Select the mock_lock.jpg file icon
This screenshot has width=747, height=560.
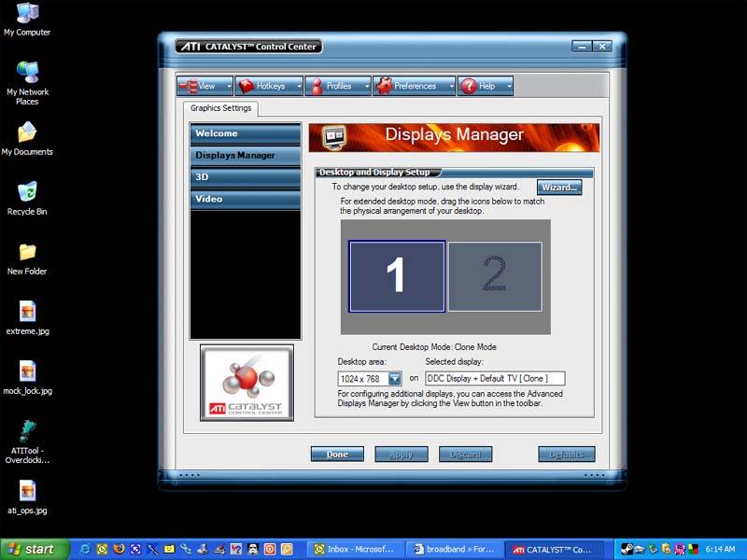(27, 378)
